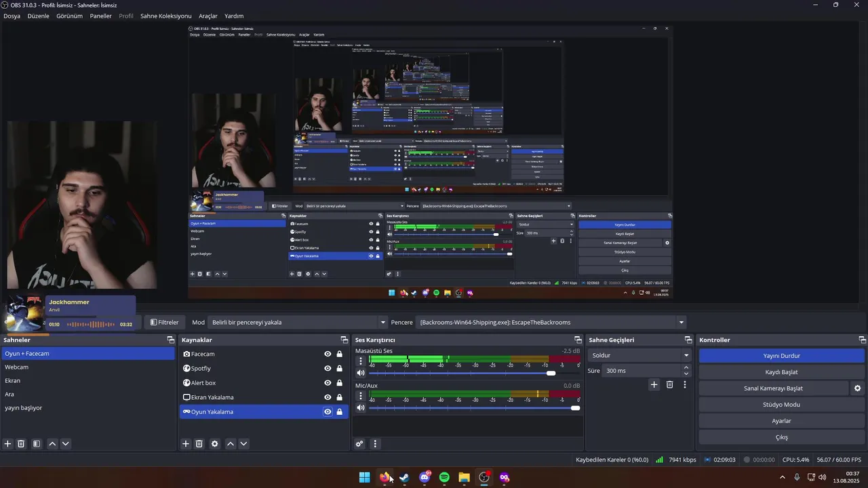
Task: Mute Masaüstü Ses speaker icon
Action: click(x=361, y=373)
